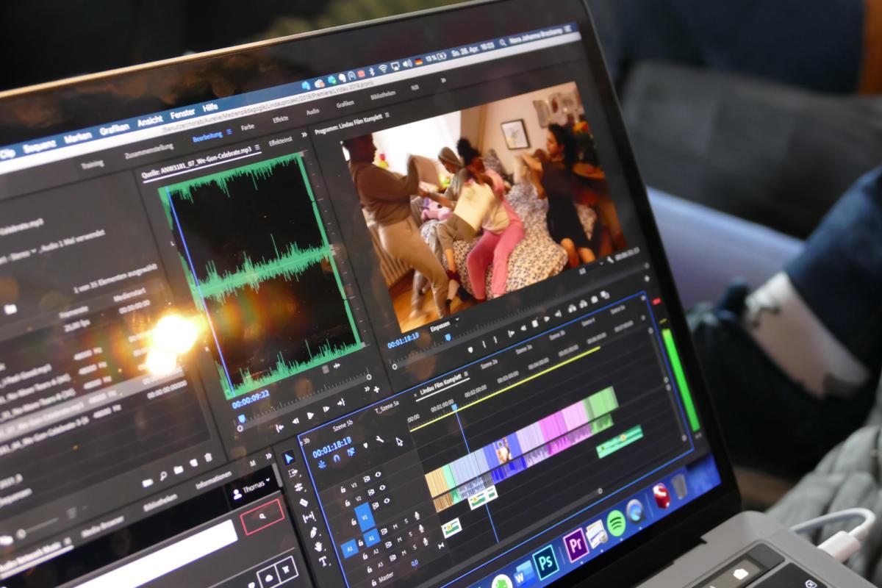Expand the Source monitor transport overflow chevron
Viewport: 882px width, 588px height.
click(367, 389)
